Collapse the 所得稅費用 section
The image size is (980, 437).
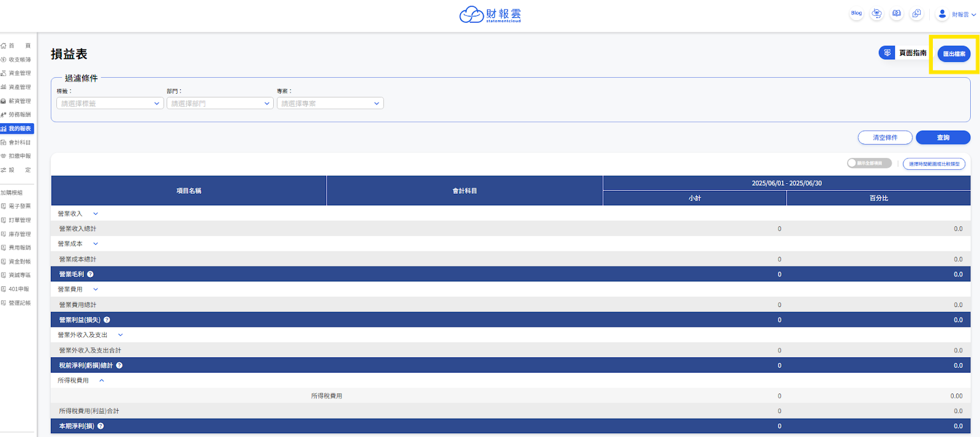point(102,381)
